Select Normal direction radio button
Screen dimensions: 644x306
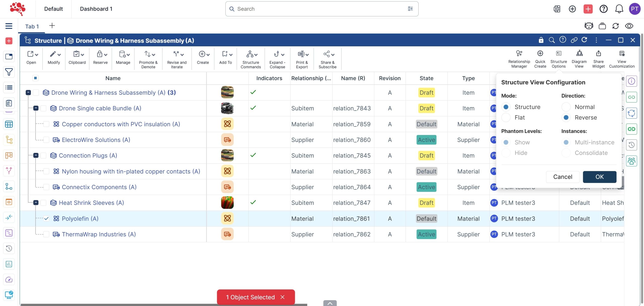[566, 107]
